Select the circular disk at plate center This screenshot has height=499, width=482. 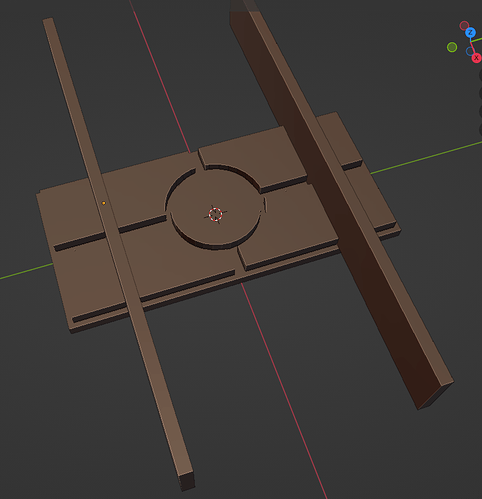point(215,210)
